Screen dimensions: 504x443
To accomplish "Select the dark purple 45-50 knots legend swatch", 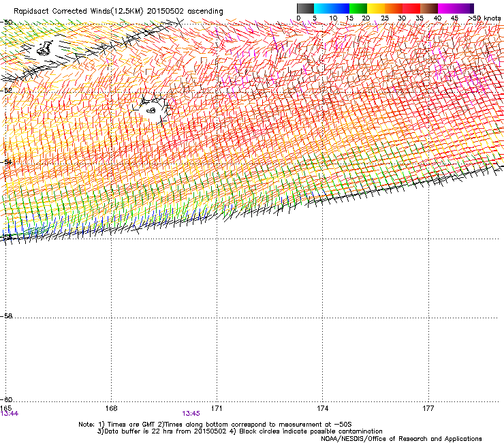I will point(464,8).
